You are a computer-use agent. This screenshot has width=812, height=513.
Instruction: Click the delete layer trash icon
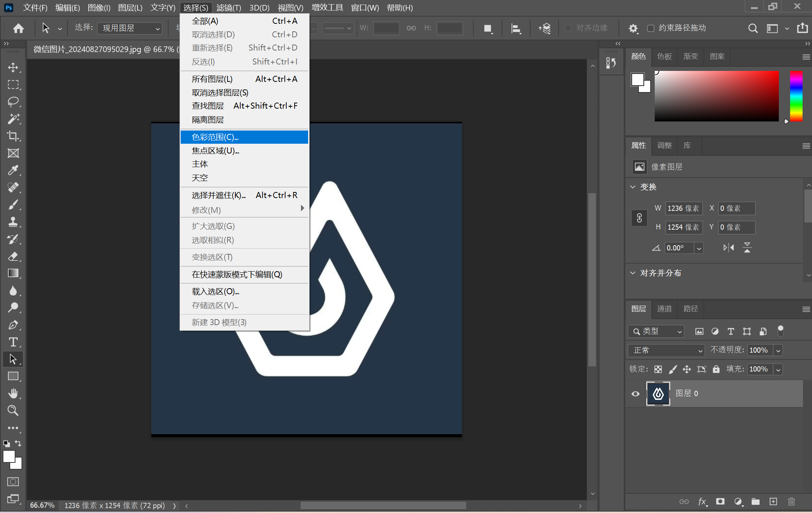[x=791, y=501]
